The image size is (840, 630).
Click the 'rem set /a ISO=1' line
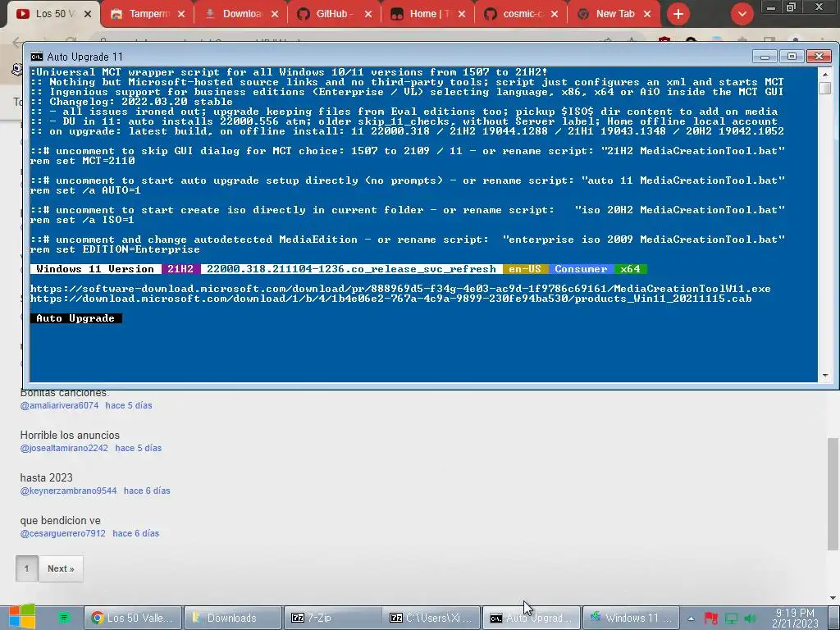click(x=82, y=220)
